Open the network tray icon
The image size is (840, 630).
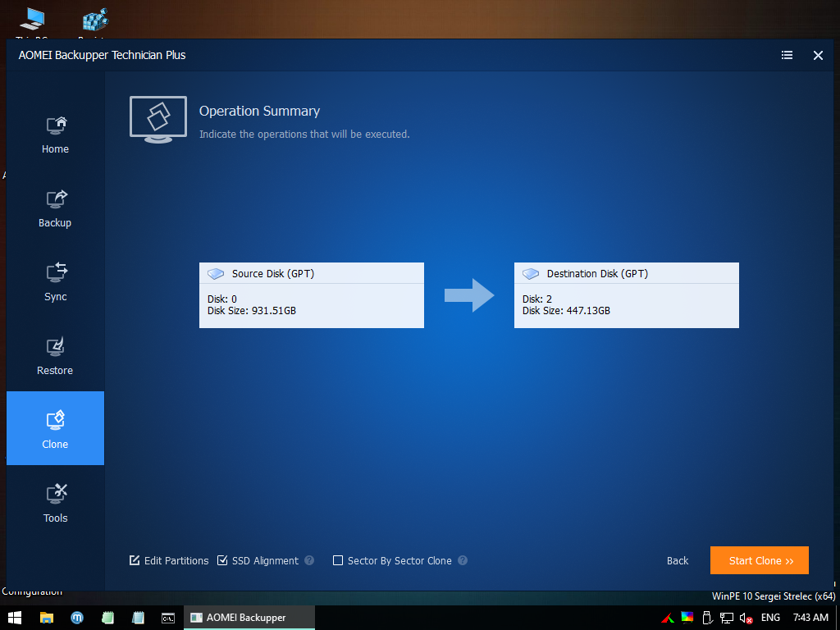pyautogui.click(x=727, y=619)
